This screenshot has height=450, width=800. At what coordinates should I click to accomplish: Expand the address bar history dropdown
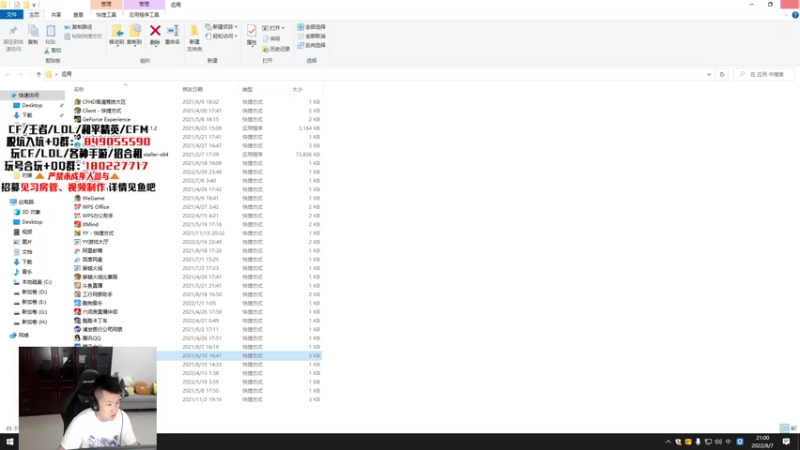[x=709, y=74]
